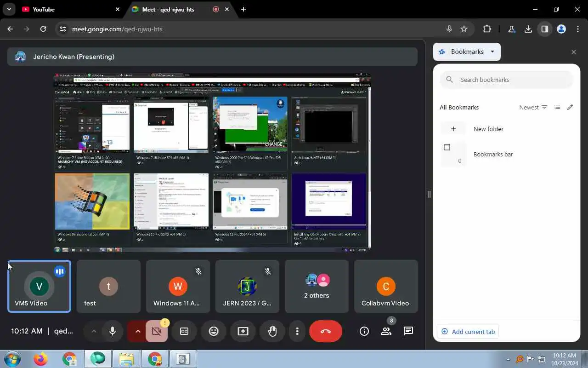Click the presented CollabVM screen share

pos(212,162)
